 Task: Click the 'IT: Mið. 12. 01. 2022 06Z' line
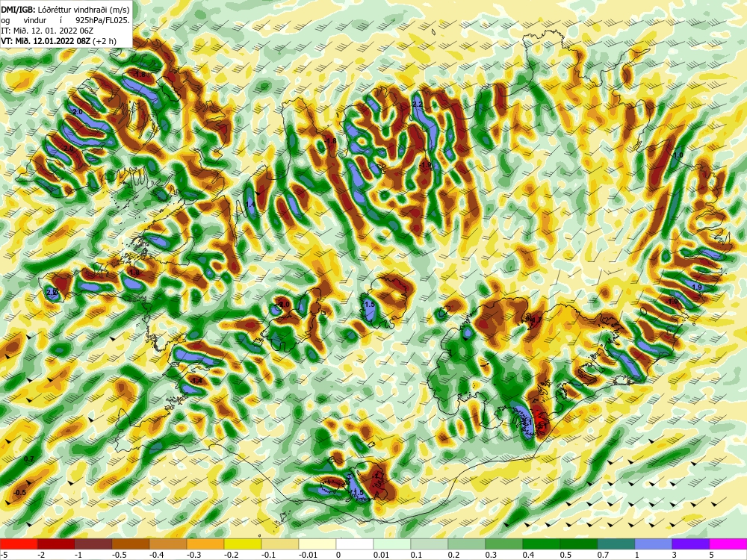pyautogui.click(x=46, y=31)
